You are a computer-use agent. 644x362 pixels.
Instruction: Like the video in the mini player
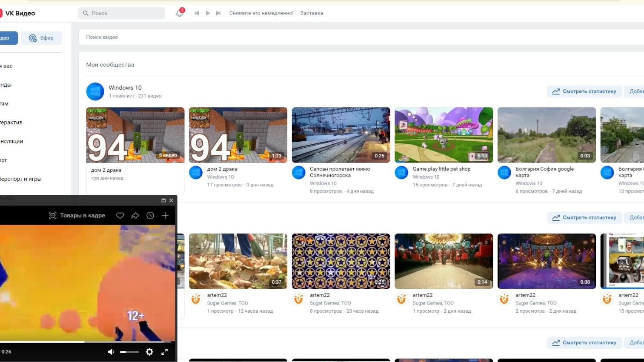tap(120, 216)
